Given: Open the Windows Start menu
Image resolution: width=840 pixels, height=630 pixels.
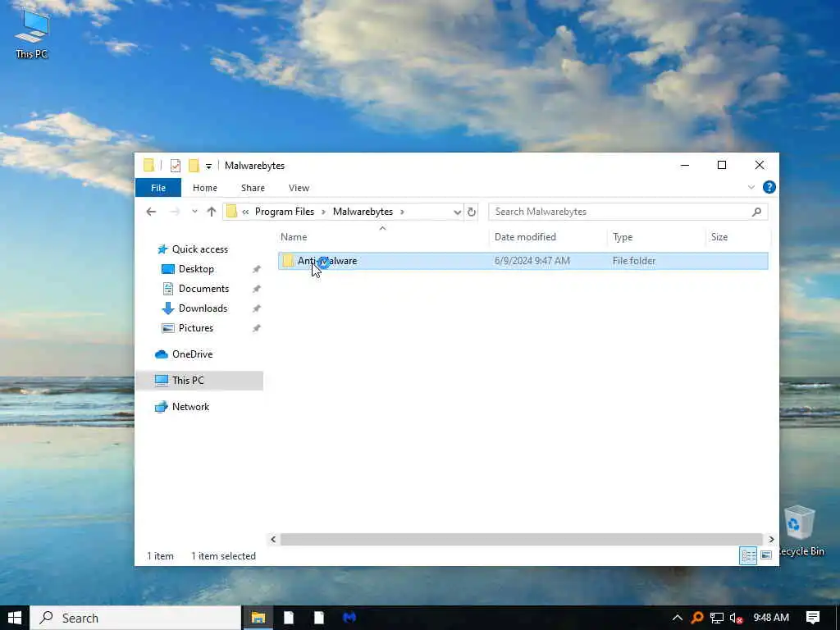Looking at the screenshot, I should pyautogui.click(x=15, y=618).
